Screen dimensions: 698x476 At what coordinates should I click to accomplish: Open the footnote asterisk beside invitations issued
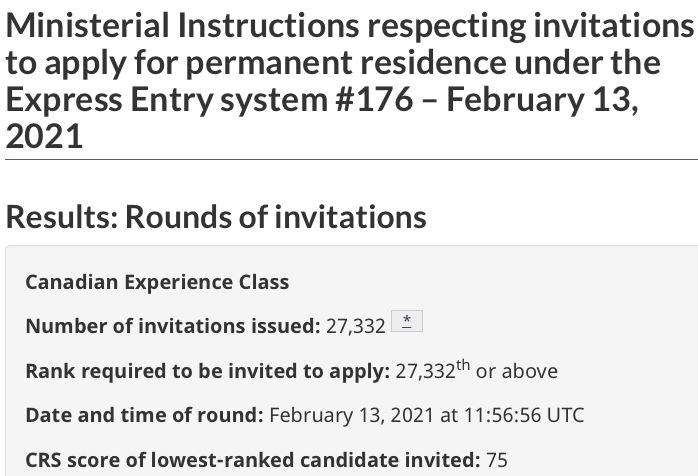click(407, 322)
